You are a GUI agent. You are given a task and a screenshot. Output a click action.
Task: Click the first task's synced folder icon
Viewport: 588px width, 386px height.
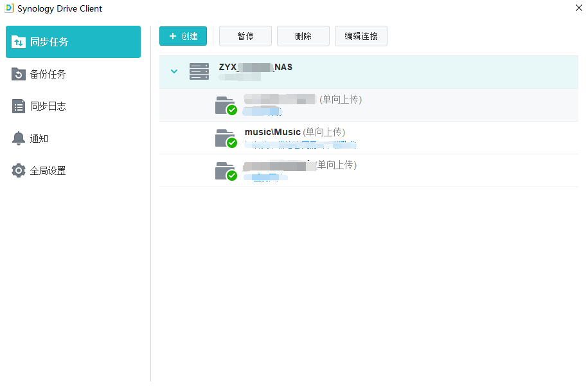coord(226,106)
